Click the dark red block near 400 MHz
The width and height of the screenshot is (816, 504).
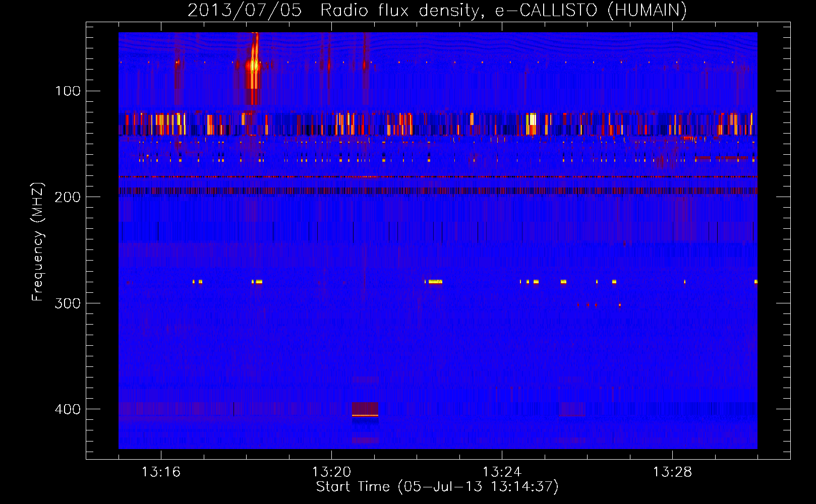(x=365, y=409)
